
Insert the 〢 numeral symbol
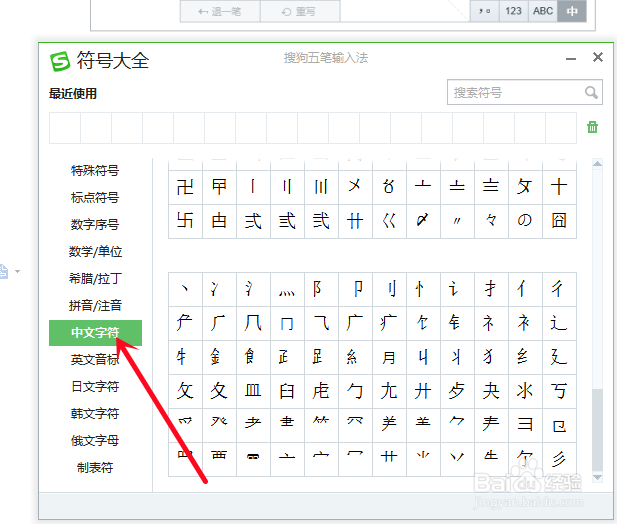click(x=287, y=187)
